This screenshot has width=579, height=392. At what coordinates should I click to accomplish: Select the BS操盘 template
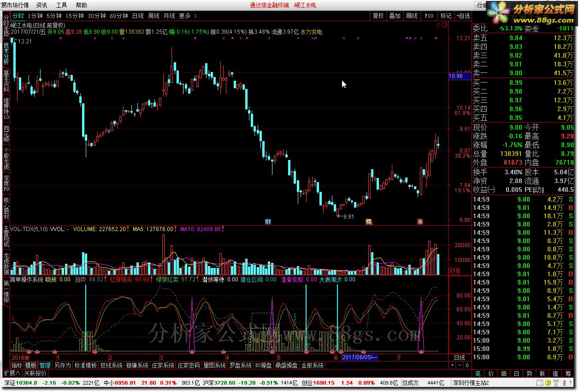click(263, 365)
